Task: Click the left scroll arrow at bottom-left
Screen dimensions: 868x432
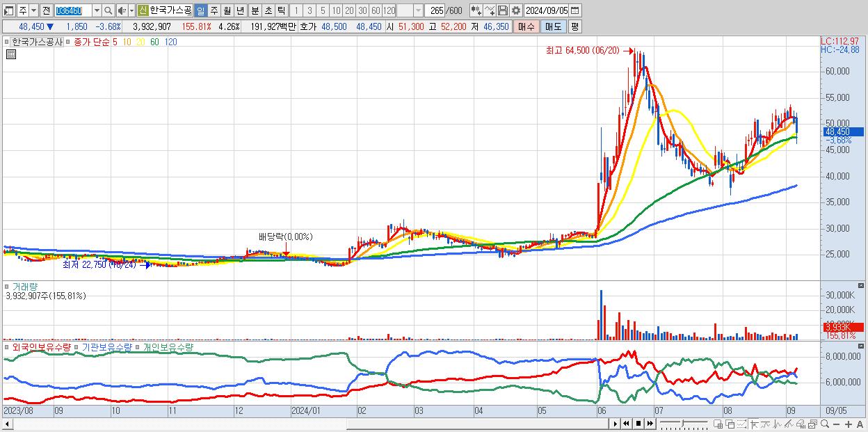Action: [x=8, y=424]
